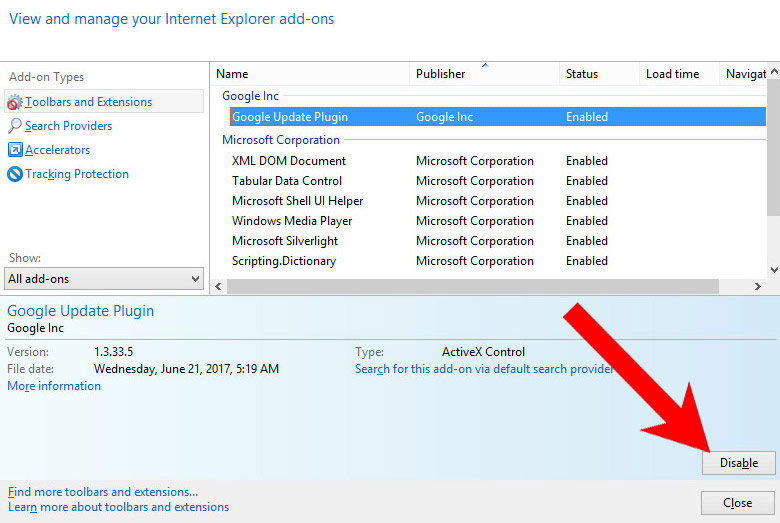This screenshot has width=780, height=523.
Task: Click the horizontal scroll left arrow
Action: (x=218, y=286)
